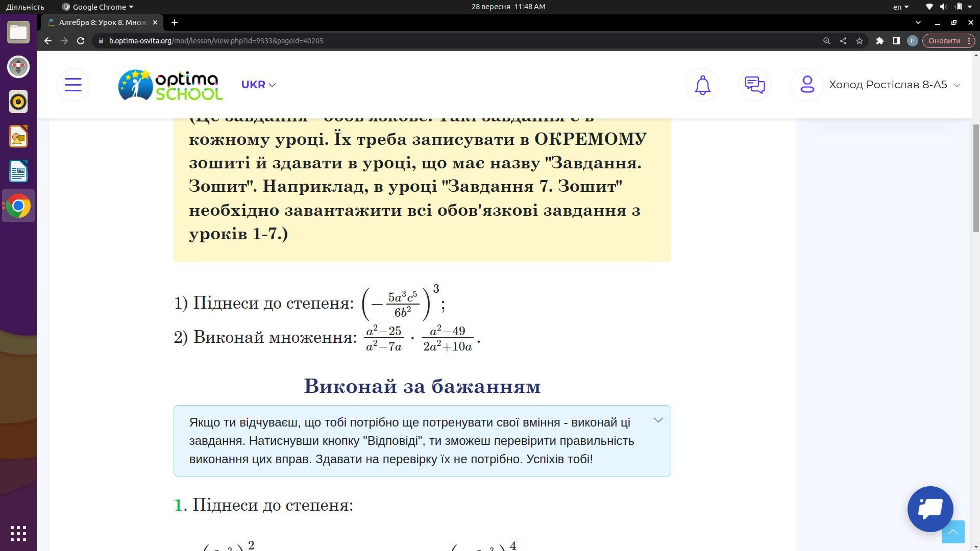
Task: Open the Chrome extensions puzzle icon
Action: [x=879, y=41]
